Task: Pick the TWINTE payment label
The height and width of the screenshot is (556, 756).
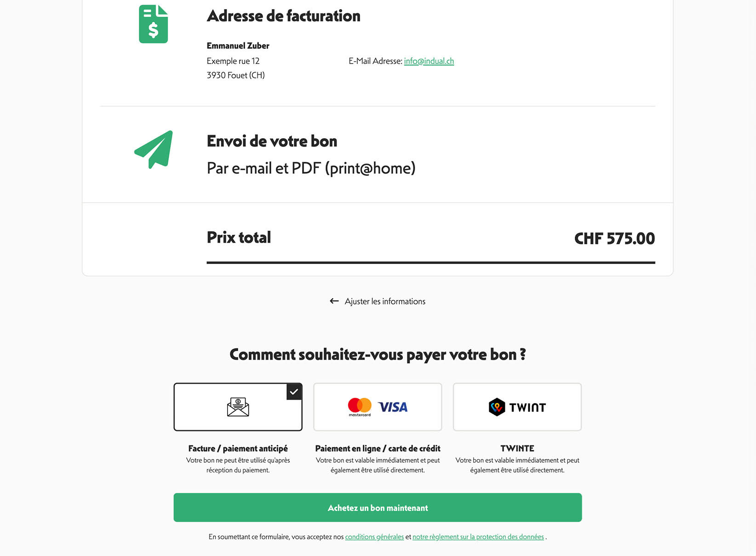Action: coord(517,448)
